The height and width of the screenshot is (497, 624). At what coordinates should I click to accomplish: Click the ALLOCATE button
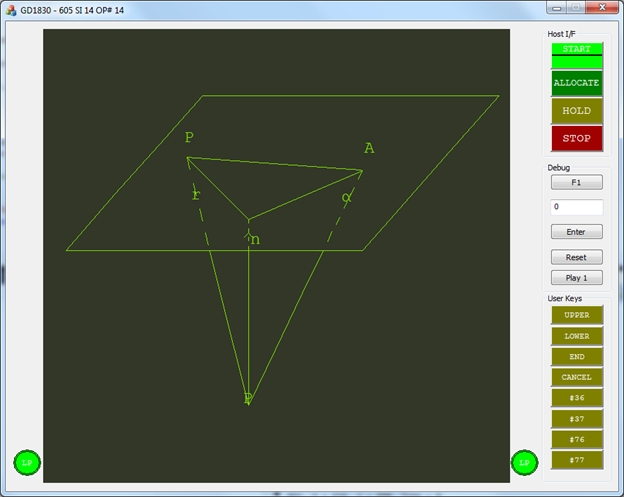577,83
